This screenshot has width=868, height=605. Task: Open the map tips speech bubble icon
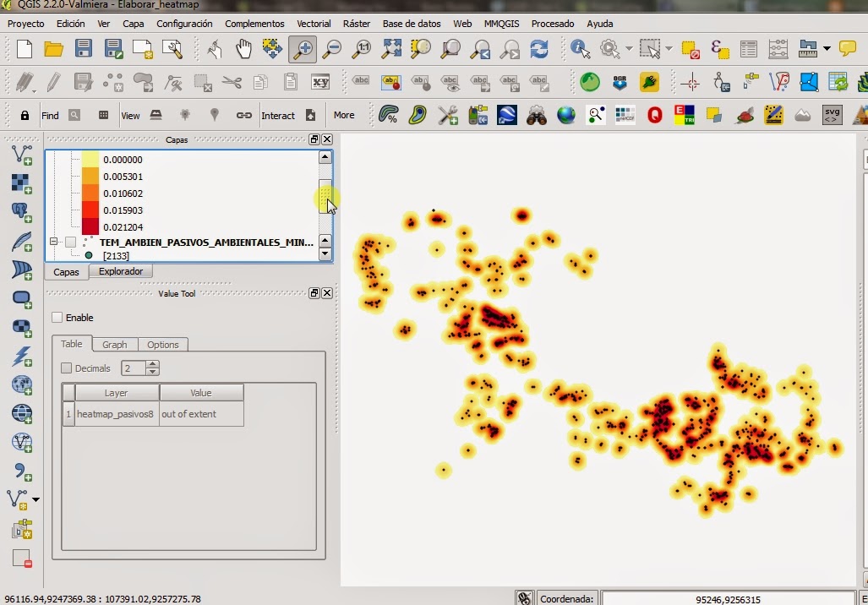click(x=848, y=49)
